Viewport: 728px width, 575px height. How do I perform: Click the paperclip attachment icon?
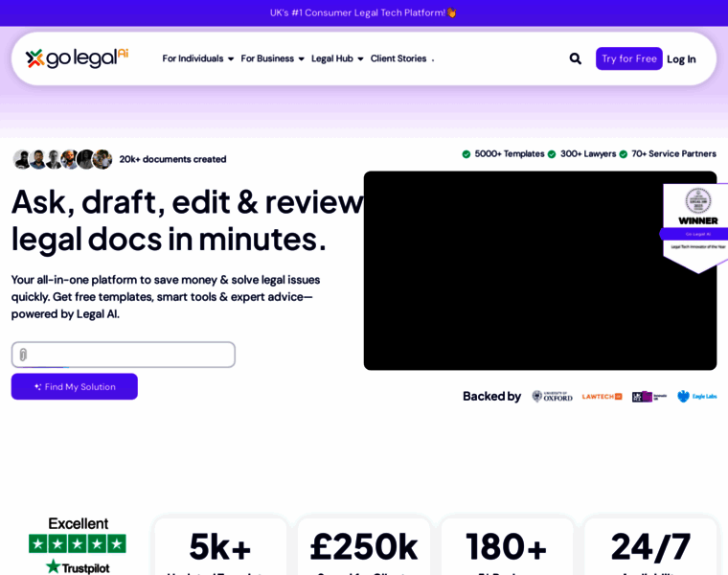(x=23, y=355)
